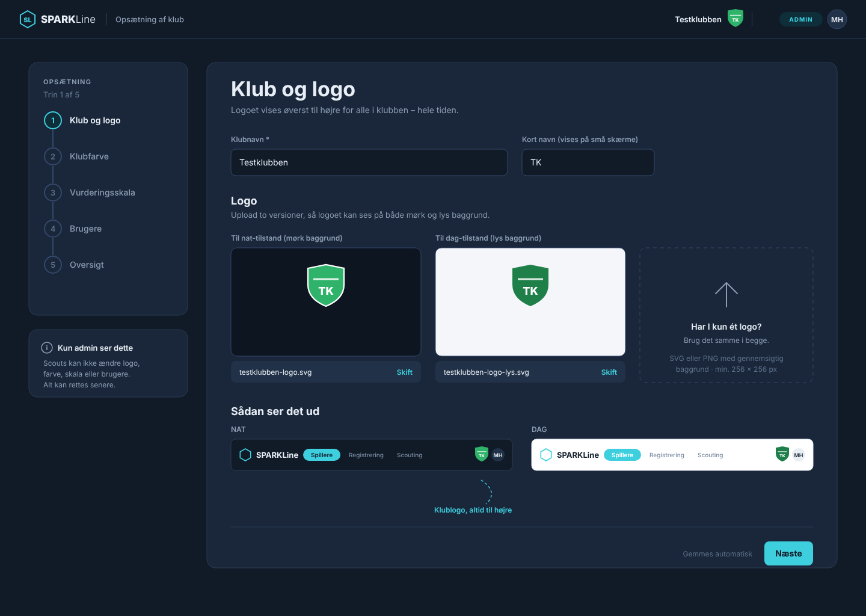Click Skift for testklubben-logo.svg
The height and width of the screenshot is (616, 866).
click(404, 372)
